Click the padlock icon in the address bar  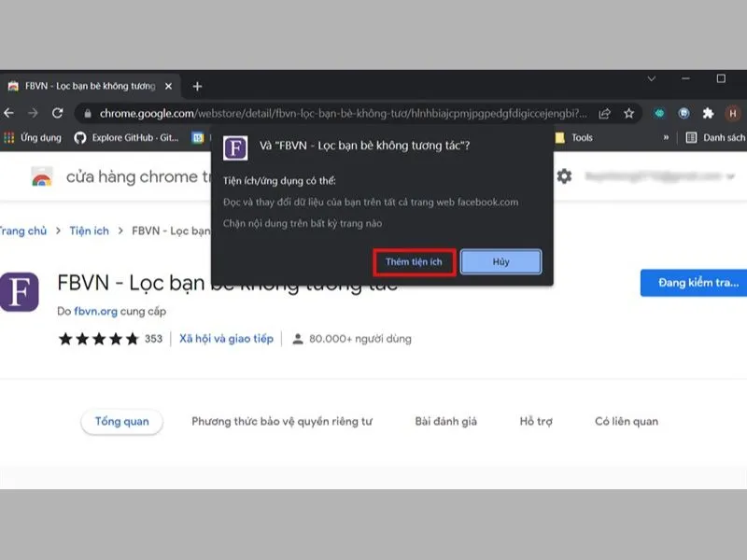pos(88,113)
